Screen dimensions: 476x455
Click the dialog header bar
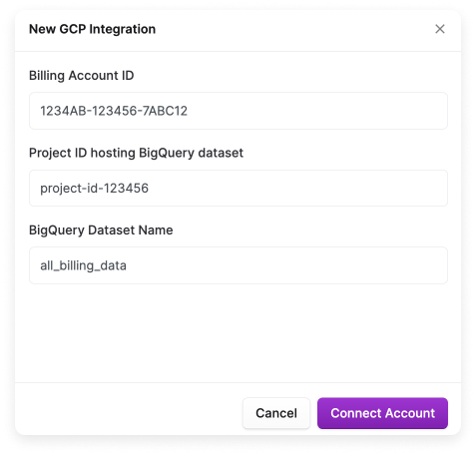(238, 30)
